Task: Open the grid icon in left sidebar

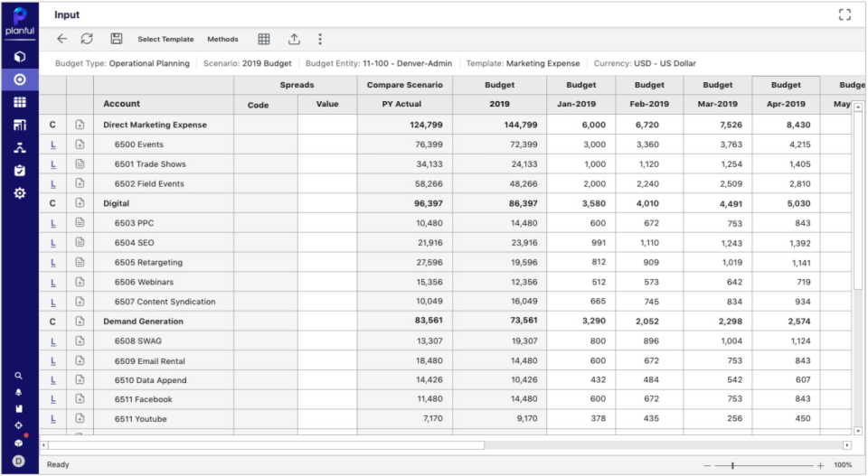Action: [19, 102]
